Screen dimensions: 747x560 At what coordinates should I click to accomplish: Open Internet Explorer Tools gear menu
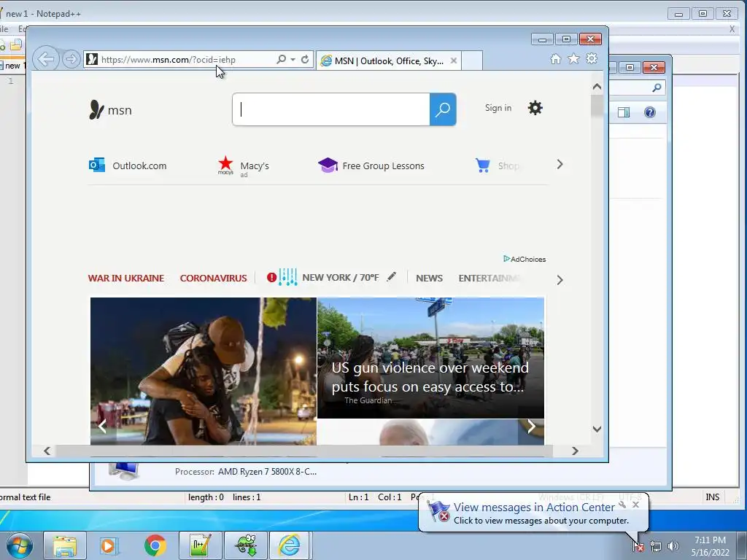pos(592,58)
